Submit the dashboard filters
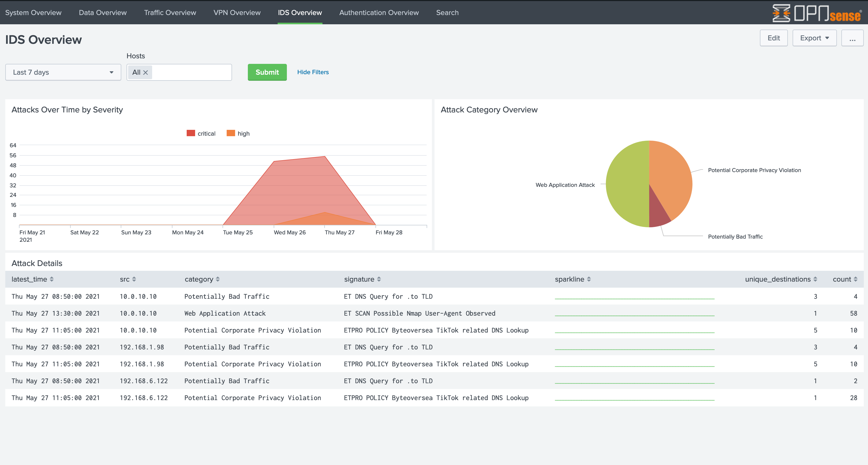This screenshot has width=868, height=465. pyautogui.click(x=267, y=72)
